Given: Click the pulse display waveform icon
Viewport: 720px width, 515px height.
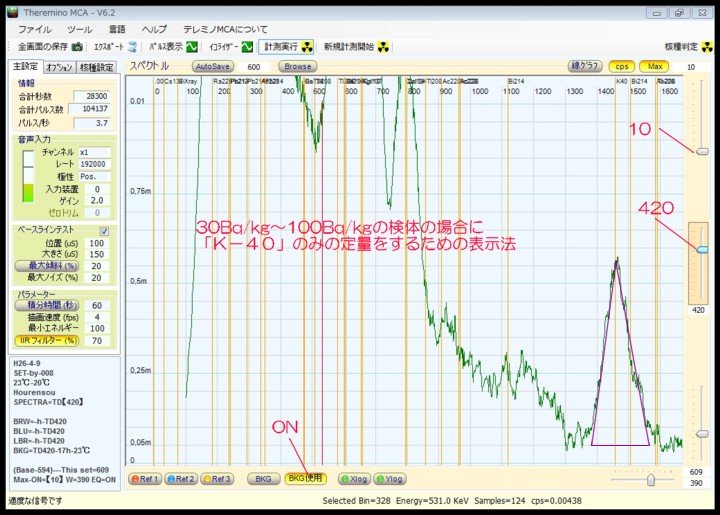Looking at the screenshot, I should 191,47.
